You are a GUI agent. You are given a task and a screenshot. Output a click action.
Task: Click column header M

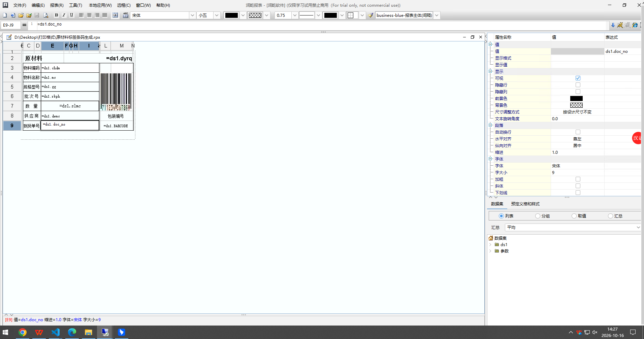122,46
